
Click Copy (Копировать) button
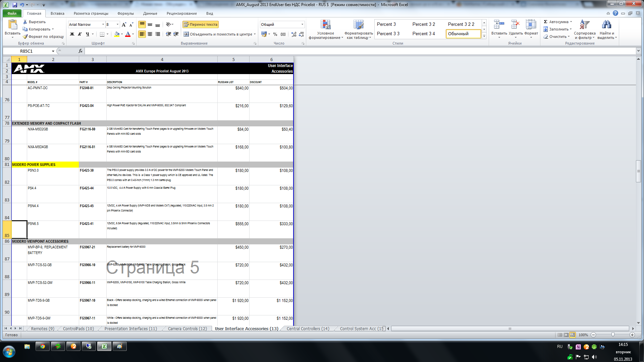[37, 29]
